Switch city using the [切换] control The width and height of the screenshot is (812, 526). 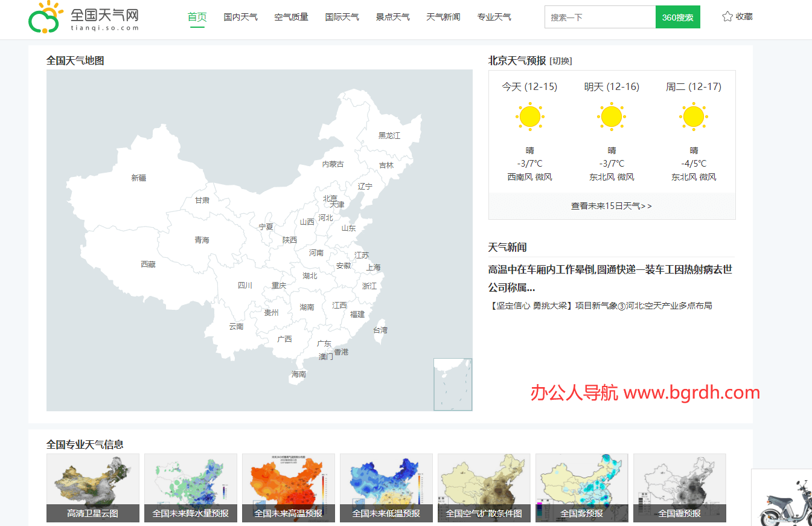(561, 60)
